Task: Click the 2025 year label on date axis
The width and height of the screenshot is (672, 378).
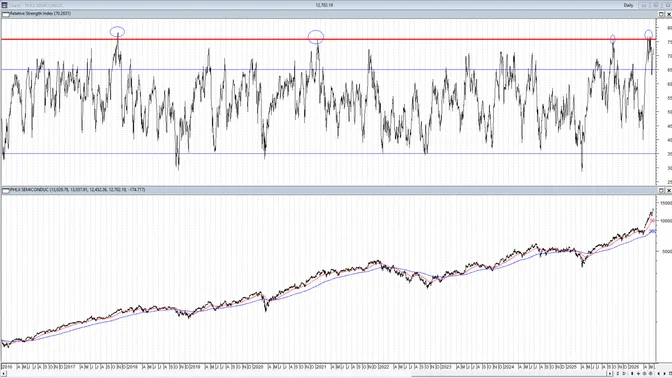Action: pos(572,367)
